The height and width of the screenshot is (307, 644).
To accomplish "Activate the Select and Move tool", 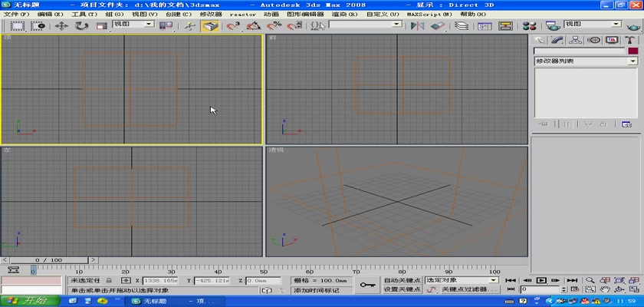I will [x=61, y=26].
